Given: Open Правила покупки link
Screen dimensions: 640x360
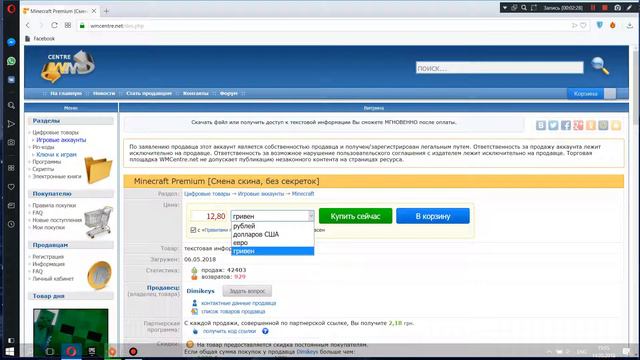Looking at the screenshot, I should coord(54,206).
